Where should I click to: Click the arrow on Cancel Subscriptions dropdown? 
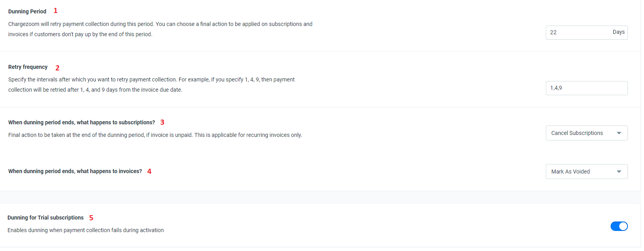click(619, 133)
